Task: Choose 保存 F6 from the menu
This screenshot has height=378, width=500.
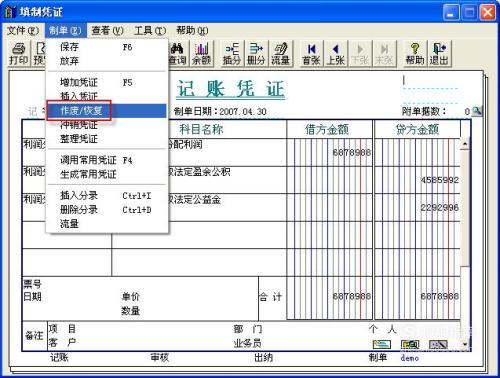Action: pyautogui.click(x=107, y=47)
